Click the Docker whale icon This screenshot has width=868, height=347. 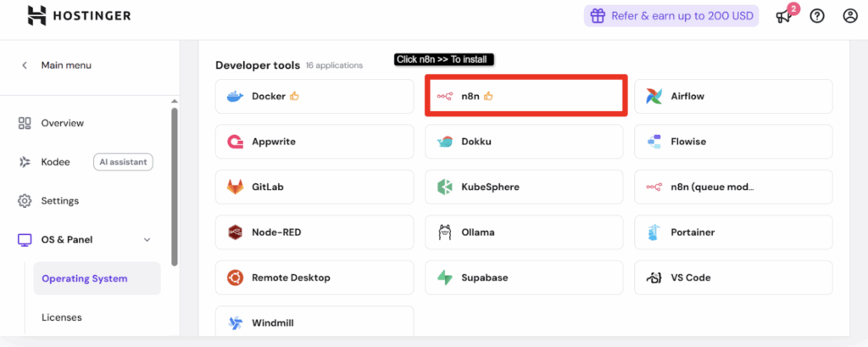(x=235, y=97)
